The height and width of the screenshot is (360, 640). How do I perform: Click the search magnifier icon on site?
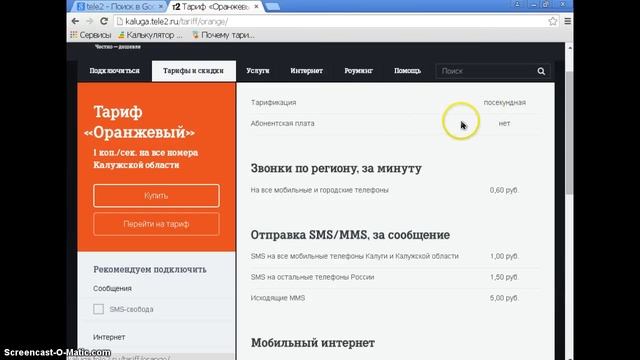[541, 71]
